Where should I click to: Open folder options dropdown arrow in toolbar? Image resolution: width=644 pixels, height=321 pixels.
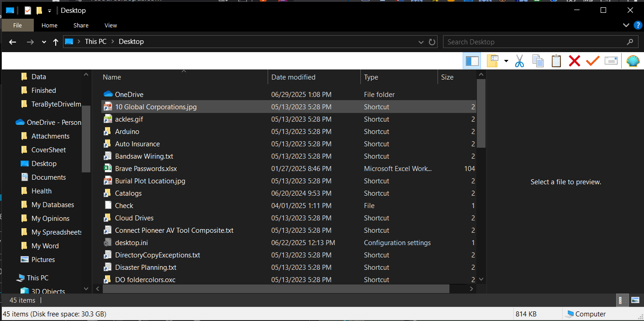click(506, 61)
